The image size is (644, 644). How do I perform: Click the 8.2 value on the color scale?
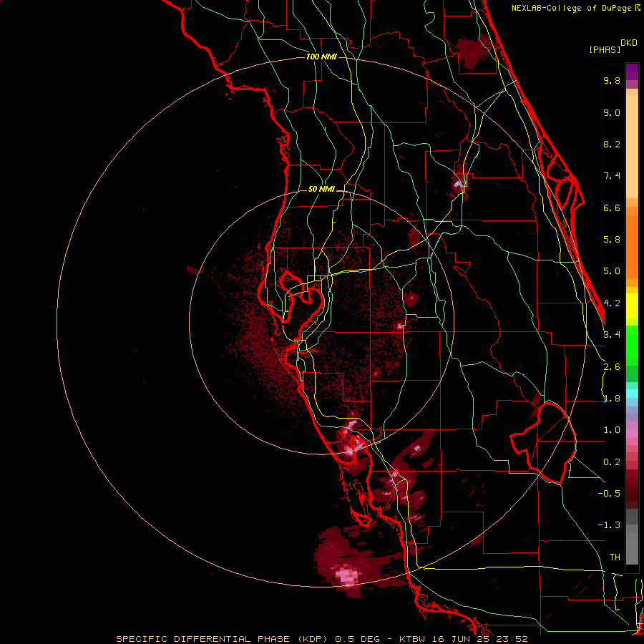point(612,144)
